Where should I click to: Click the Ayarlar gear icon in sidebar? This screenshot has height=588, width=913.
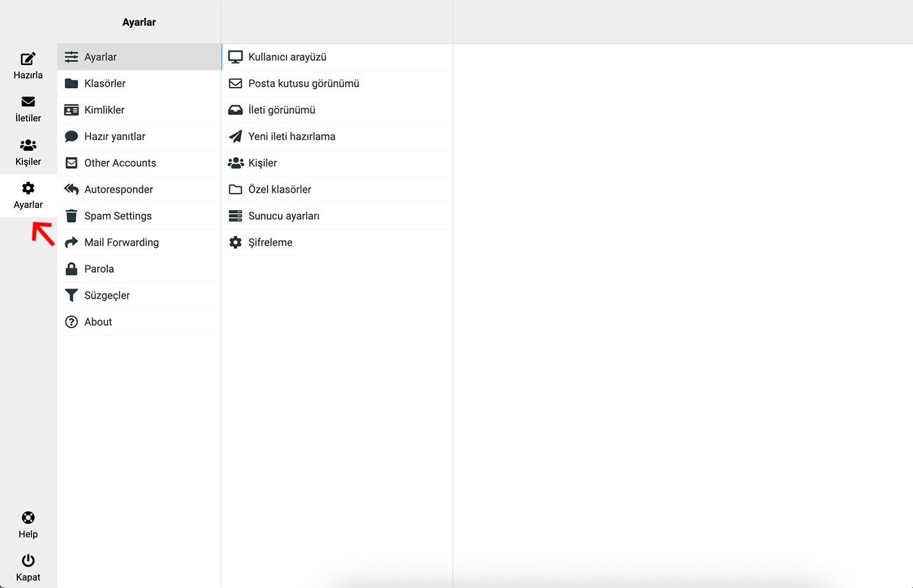pyautogui.click(x=28, y=188)
